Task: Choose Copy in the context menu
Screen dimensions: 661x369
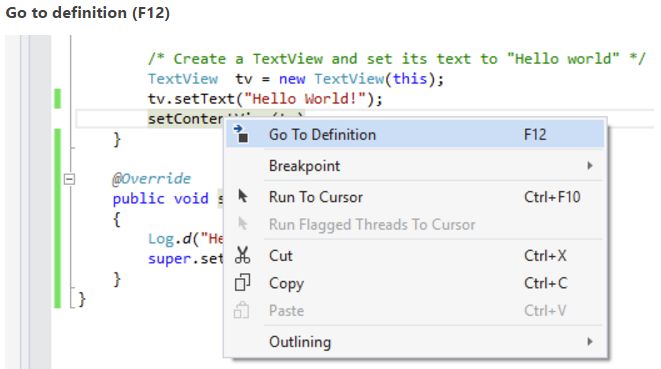Action: 415,283
